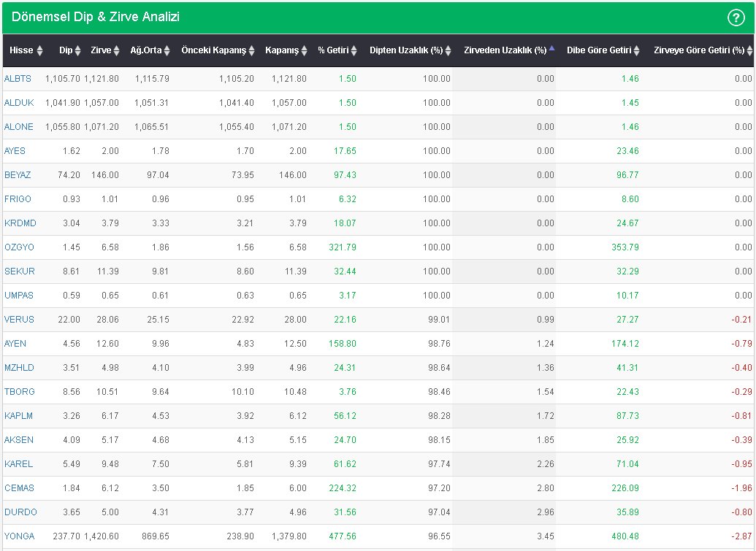
Task: Open the CEMAS stock link
Action: (19, 488)
